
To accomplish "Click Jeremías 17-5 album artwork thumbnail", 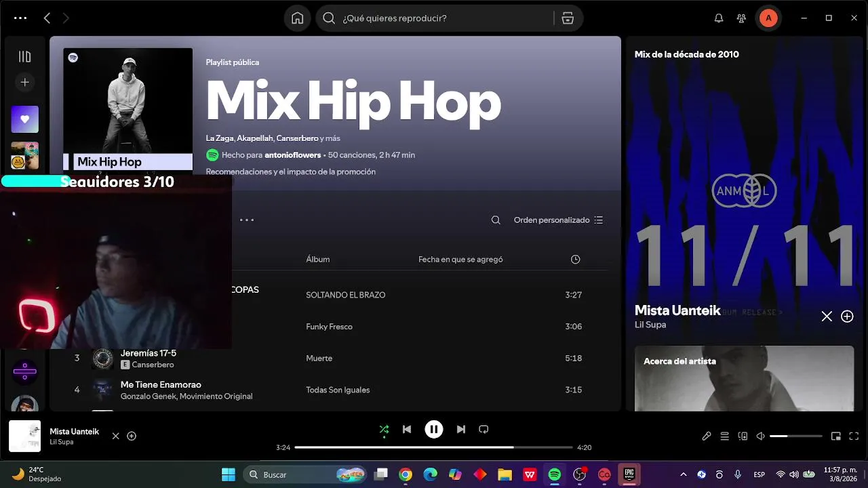I will [102, 359].
